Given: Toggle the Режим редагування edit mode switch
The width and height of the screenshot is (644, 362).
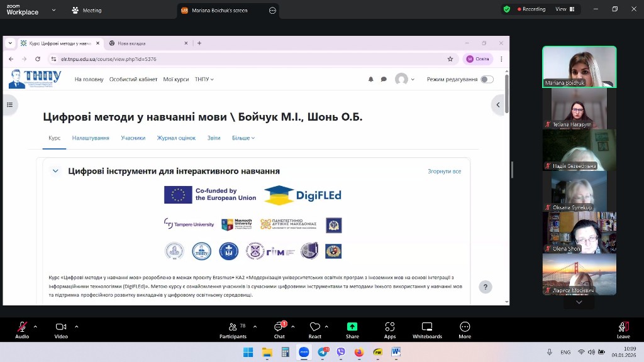Looking at the screenshot, I should 487,79.
